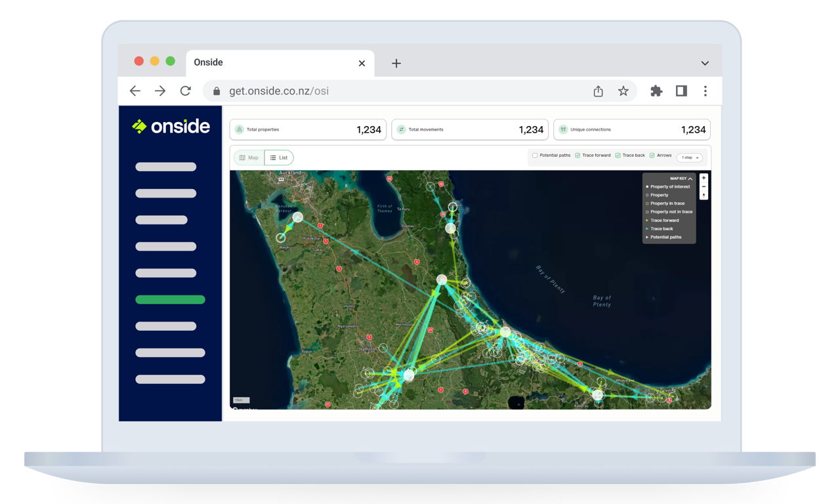This screenshot has width=840, height=504.
Task: Click the map zoom in plus button
Action: pos(704,178)
